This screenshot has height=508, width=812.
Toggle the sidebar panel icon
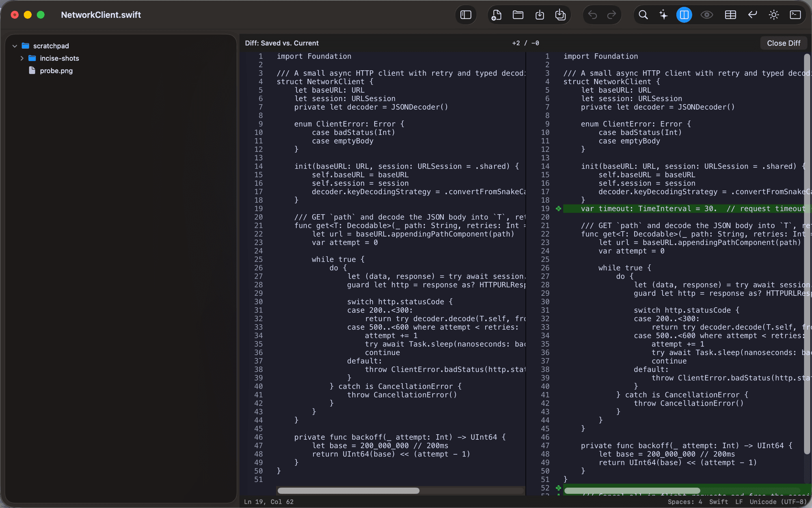(466, 15)
